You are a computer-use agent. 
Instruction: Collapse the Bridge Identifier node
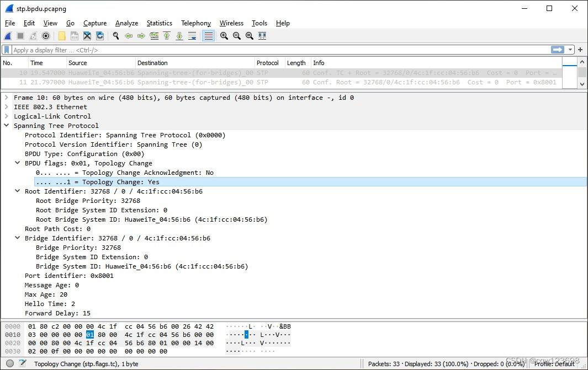tap(17, 238)
